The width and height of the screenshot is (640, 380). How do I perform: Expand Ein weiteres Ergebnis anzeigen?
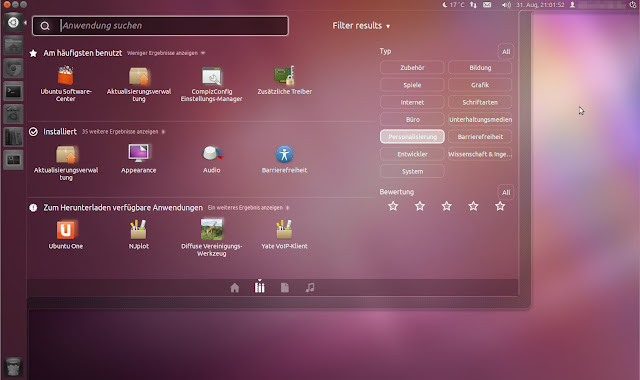[249, 208]
